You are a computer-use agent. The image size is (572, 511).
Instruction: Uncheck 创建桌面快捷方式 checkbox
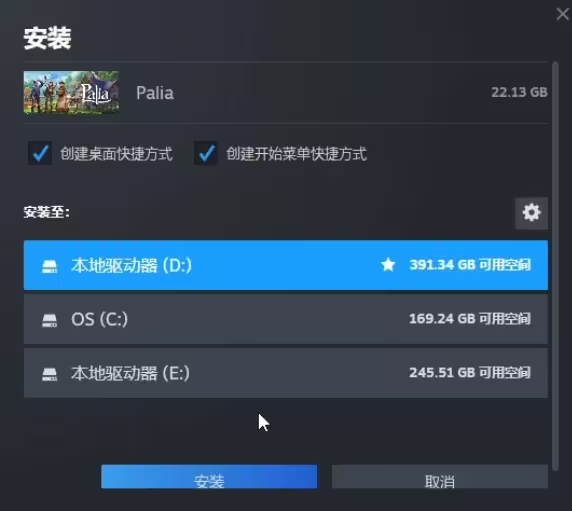point(40,153)
